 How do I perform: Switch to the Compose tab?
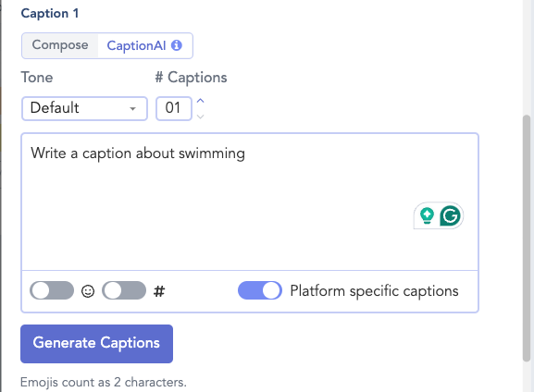click(60, 45)
